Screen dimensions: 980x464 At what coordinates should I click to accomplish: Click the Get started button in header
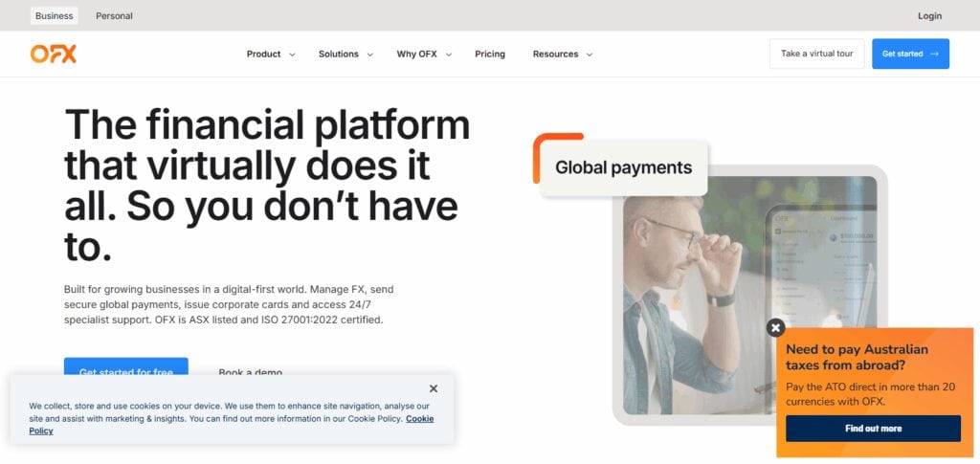pyautogui.click(x=911, y=54)
